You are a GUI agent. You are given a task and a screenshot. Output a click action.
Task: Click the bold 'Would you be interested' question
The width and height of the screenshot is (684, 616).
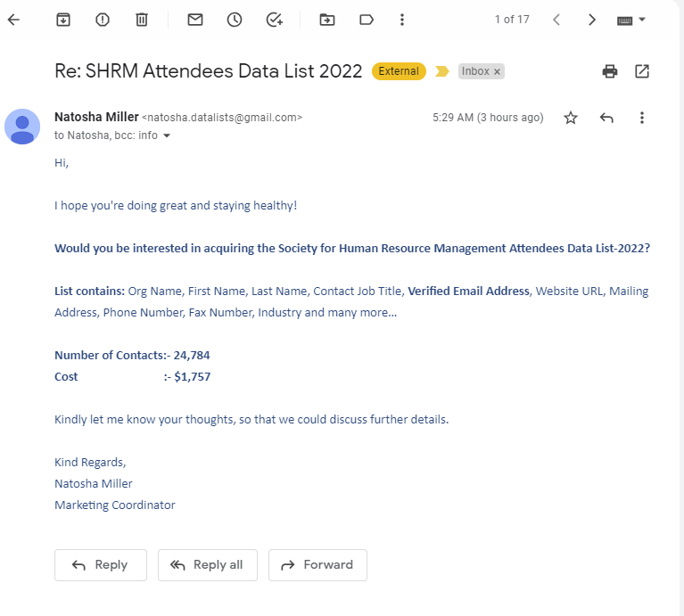coord(352,249)
